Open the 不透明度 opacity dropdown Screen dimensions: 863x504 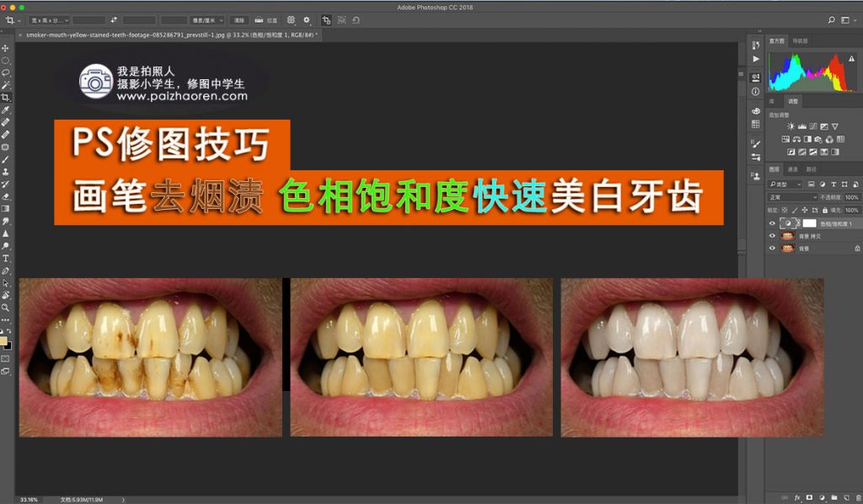pyautogui.click(x=850, y=196)
